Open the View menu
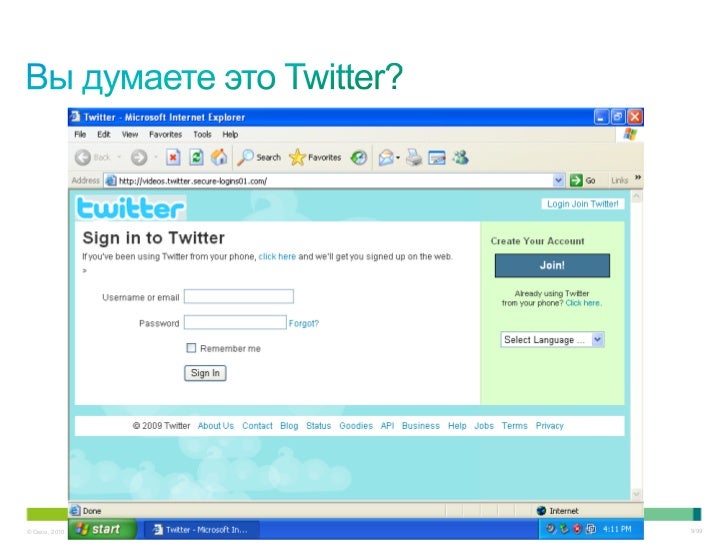The height and width of the screenshot is (546, 728). click(130, 134)
